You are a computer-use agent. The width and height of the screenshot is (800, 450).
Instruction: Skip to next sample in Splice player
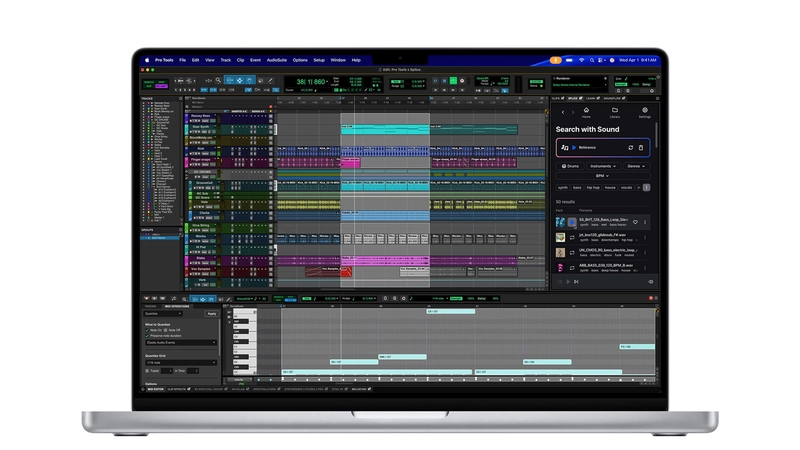tap(577, 282)
